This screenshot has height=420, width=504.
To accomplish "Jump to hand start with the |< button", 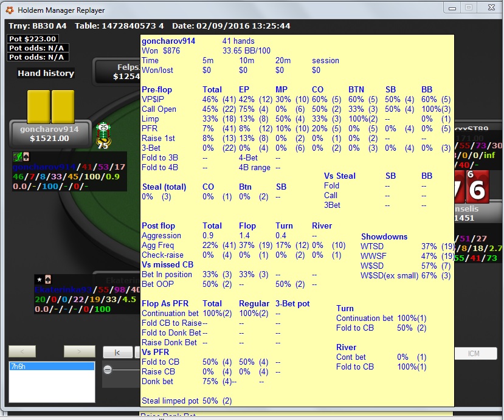I will coord(117,353).
